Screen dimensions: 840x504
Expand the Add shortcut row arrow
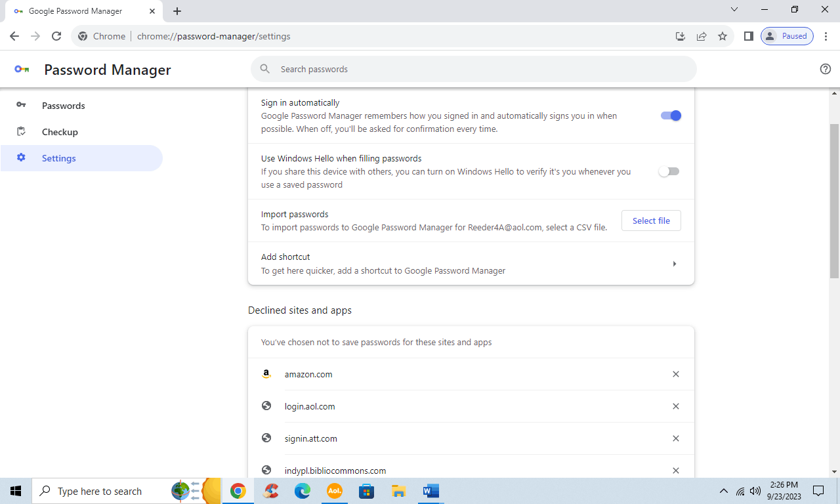(674, 264)
